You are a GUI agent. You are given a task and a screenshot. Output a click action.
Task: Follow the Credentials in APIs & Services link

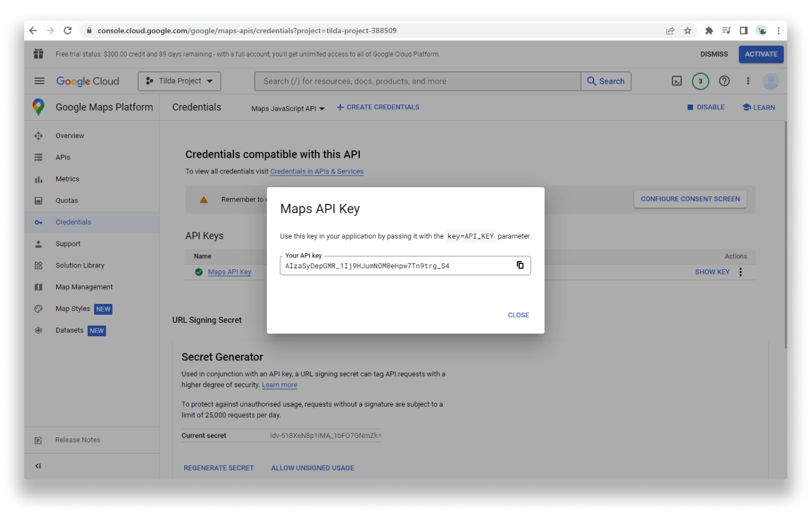tap(316, 172)
